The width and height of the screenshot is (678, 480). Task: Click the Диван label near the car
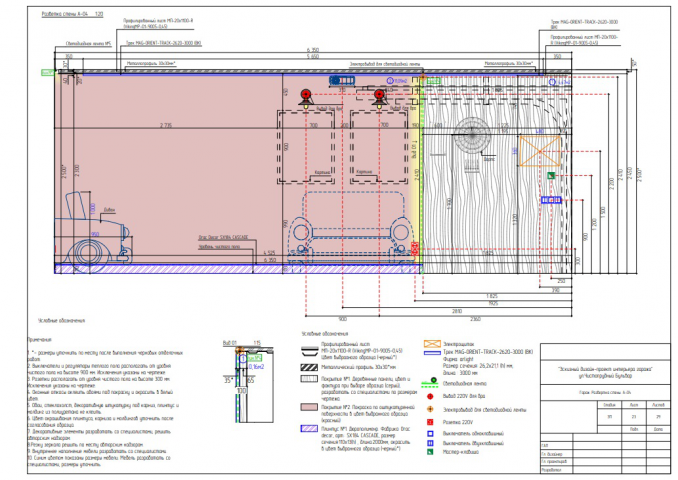click(x=109, y=210)
